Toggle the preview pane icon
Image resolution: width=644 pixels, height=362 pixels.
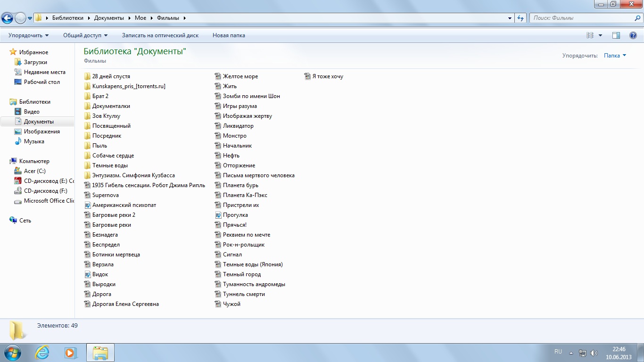coord(616,35)
